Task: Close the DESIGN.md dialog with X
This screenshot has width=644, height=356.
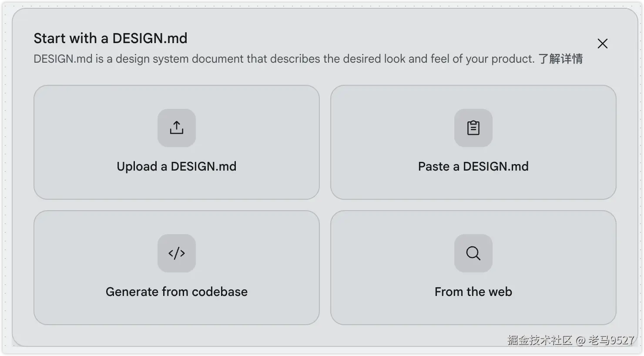Action: point(603,44)
